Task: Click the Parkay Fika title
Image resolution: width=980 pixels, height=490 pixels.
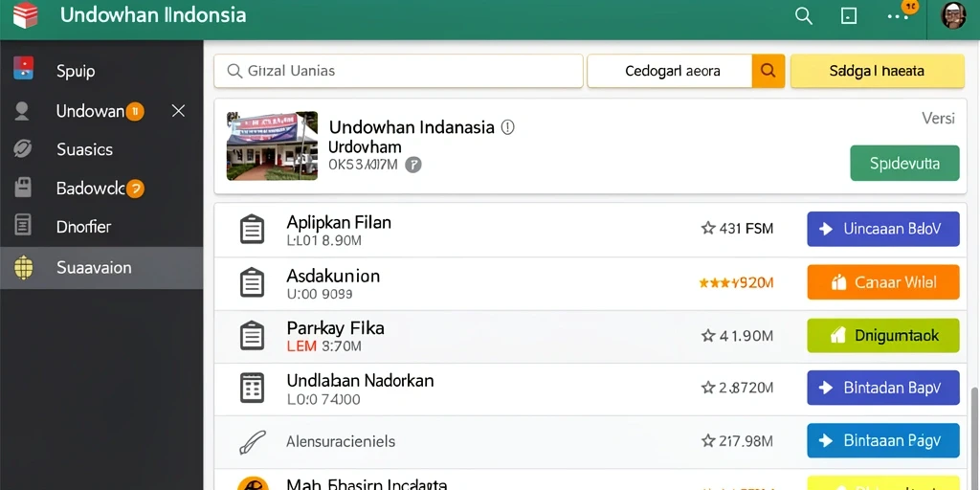Action: coord(335,328)
